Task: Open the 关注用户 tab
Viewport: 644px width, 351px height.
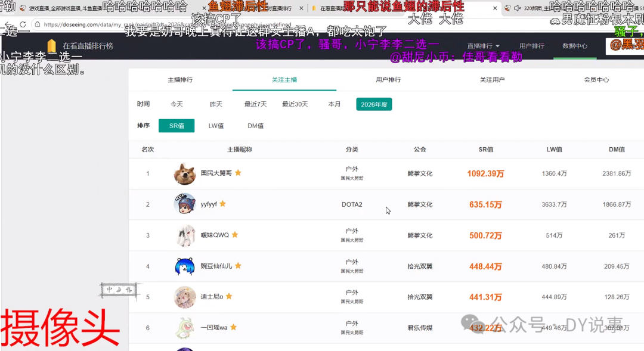Action: pos(492,80)
